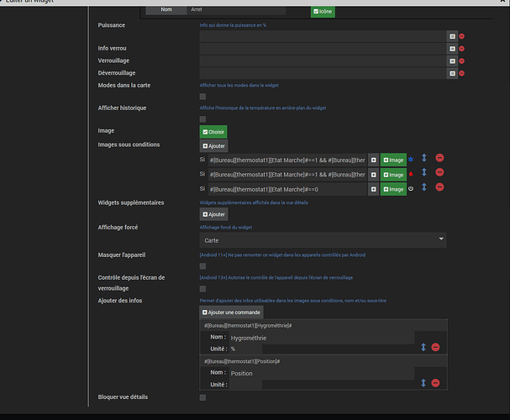Screen dimensions: 510x420
Task: Remove the Puissance command with red minus
Action: pos(462,37)
